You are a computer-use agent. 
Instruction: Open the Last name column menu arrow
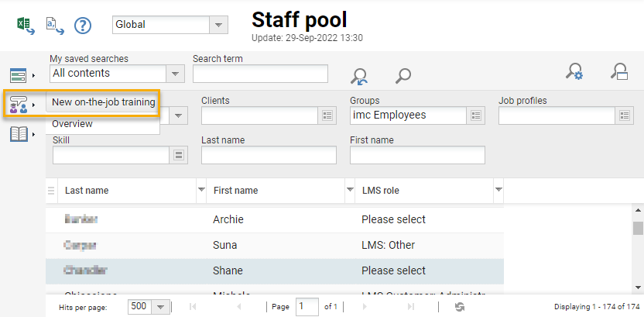tap(201, 190)
